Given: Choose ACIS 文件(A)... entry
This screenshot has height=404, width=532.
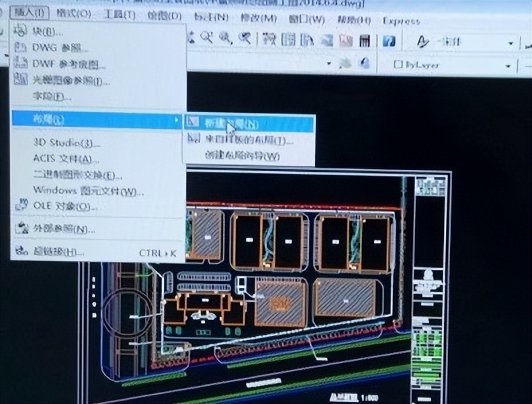Looking at the screenshot, I should [x=98, y=158].
